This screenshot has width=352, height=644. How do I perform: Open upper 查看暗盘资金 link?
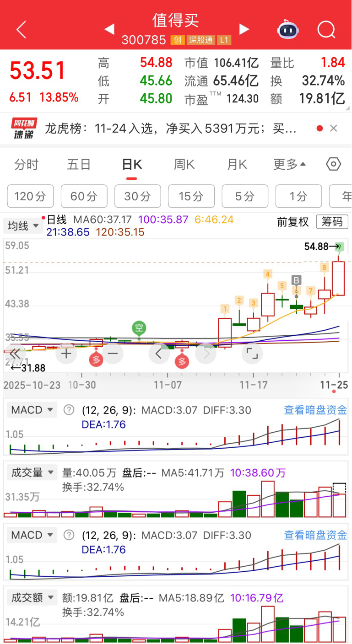click(x=315, y=410)
